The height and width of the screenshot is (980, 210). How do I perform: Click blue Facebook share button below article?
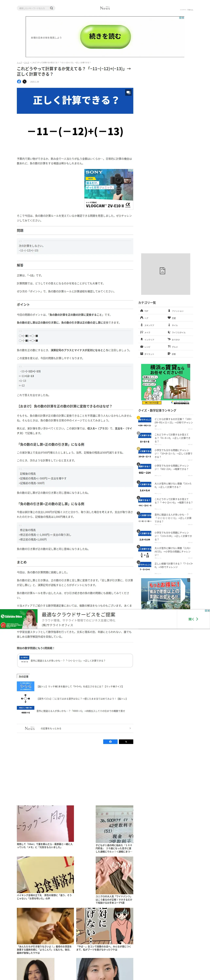click(x=111, y=742)
